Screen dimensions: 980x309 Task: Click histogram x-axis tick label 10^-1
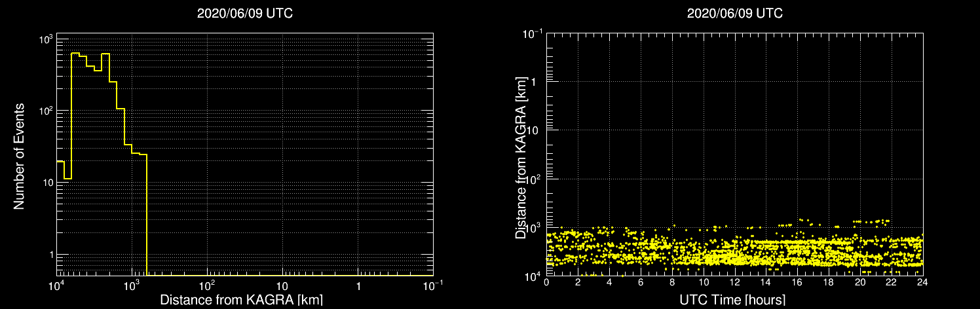tap(433, 285)
